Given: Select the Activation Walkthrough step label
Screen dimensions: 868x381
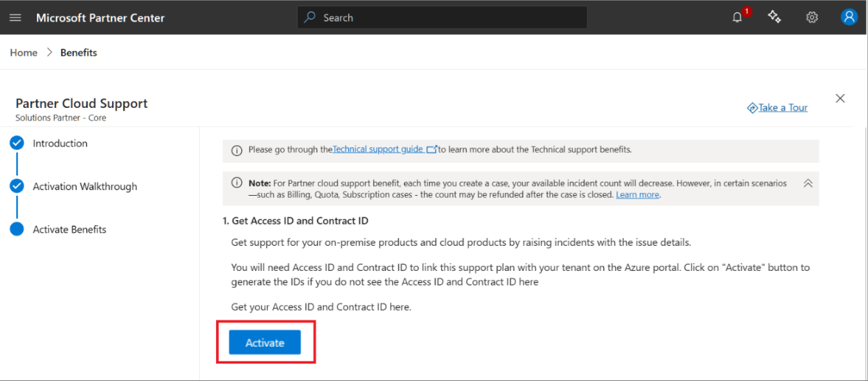Looking at the screenshot, I should [85, 187].
